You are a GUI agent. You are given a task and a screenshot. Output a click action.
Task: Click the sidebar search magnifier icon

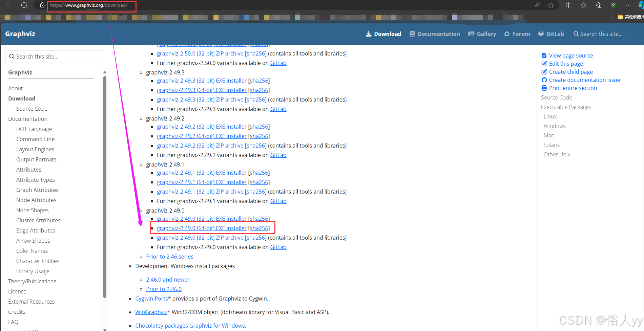click(x=12, y=57)
